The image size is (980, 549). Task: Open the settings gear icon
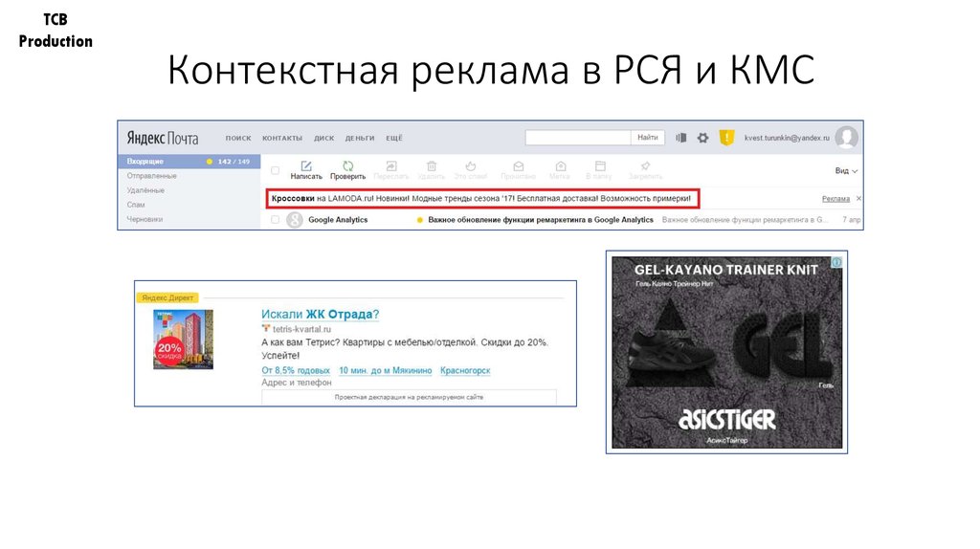tap(702, 138)
